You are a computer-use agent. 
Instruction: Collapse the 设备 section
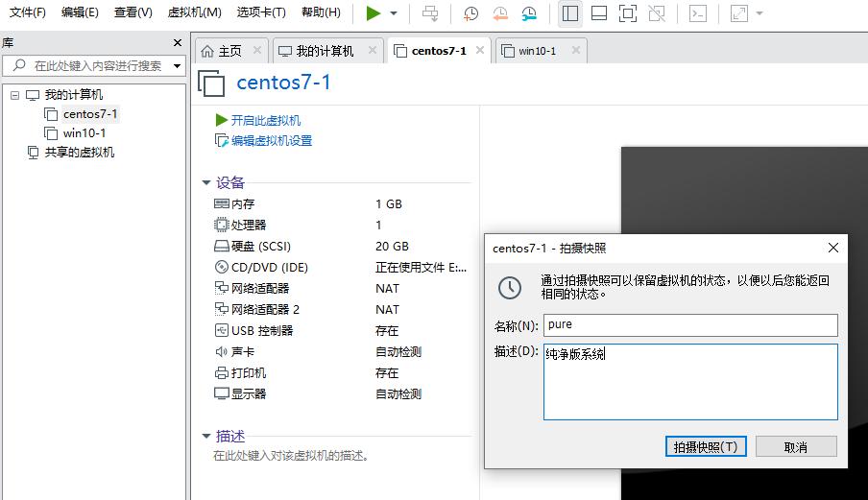(206, 182)
